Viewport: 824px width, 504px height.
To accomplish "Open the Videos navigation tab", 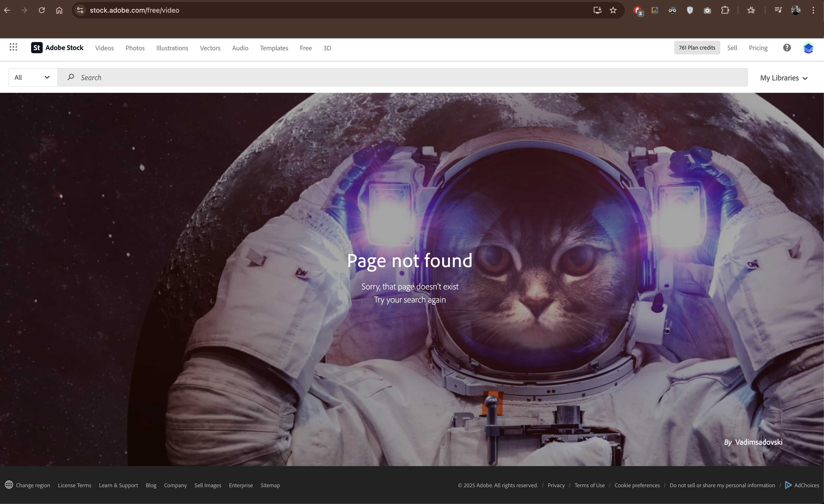I will click(x=104, y=48).
